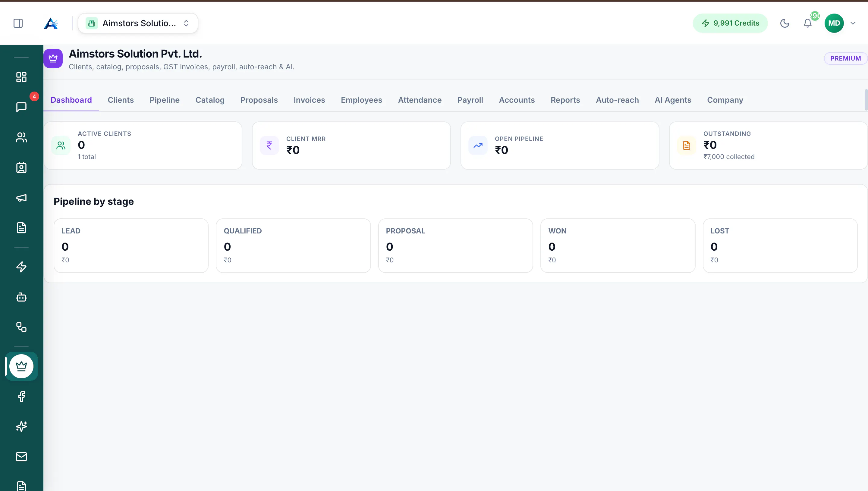
Task: Click the invoice icon on Outstanding card
Action: [686, 146]
